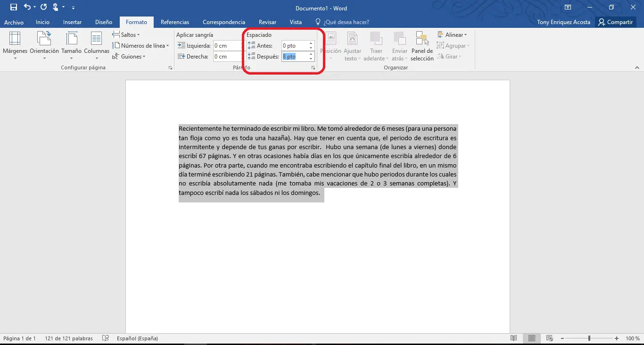Screen dimensions: 644x345
Task: Zoom in with the plus button
Action: pyautogui.click(x=617, y=338)
